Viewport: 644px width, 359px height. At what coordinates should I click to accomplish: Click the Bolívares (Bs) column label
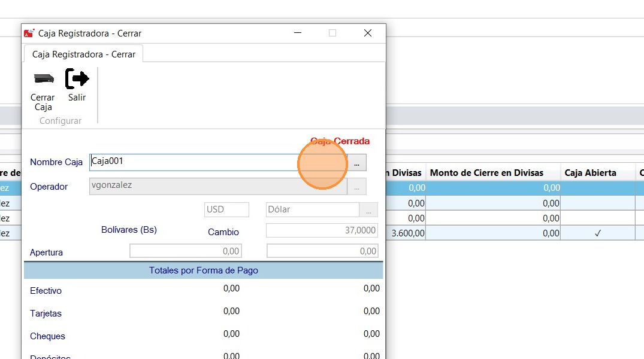[x=129, y=230]
